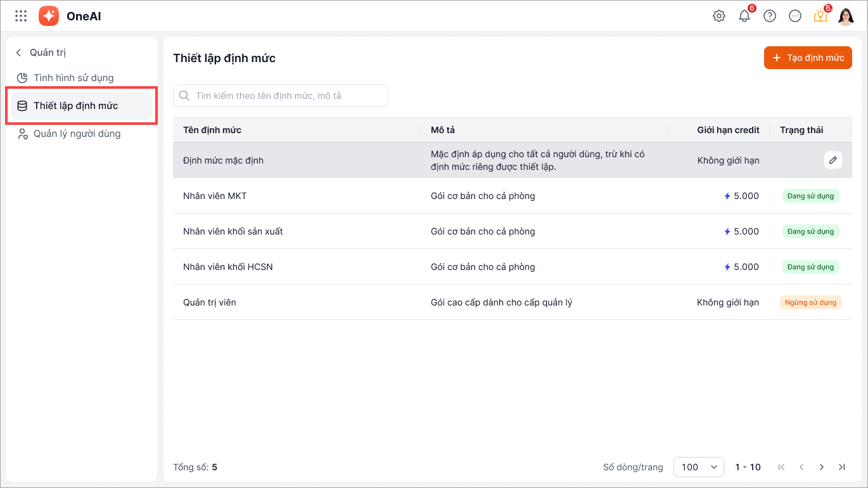Screen dimensions: 868x488
Task: Open the chat bubble icon
Action: pyautogui.click(x=795, y=16)
